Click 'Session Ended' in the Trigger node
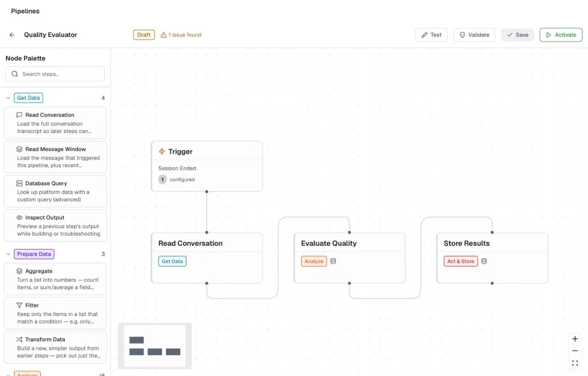This screenshot has height=376, width=588. [x=177, y=168]
